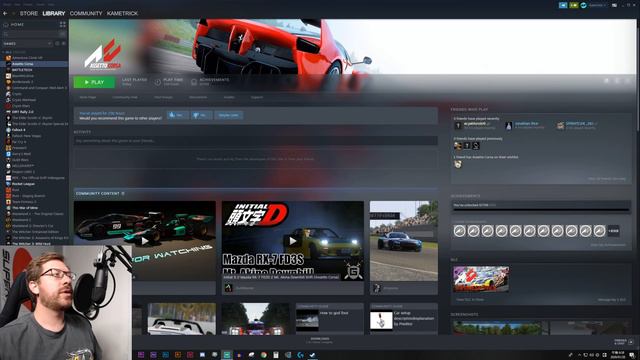Collapse the All games list
This screenshot has height=360, width=640.
(4, 52)
